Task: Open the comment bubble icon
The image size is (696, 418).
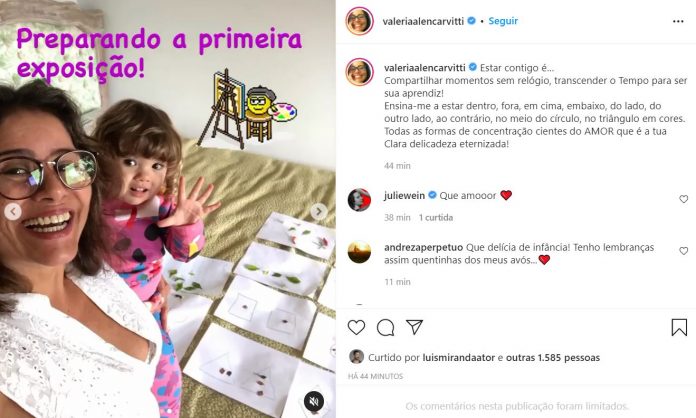Action: pyautogui.click(x=385, y=327)
